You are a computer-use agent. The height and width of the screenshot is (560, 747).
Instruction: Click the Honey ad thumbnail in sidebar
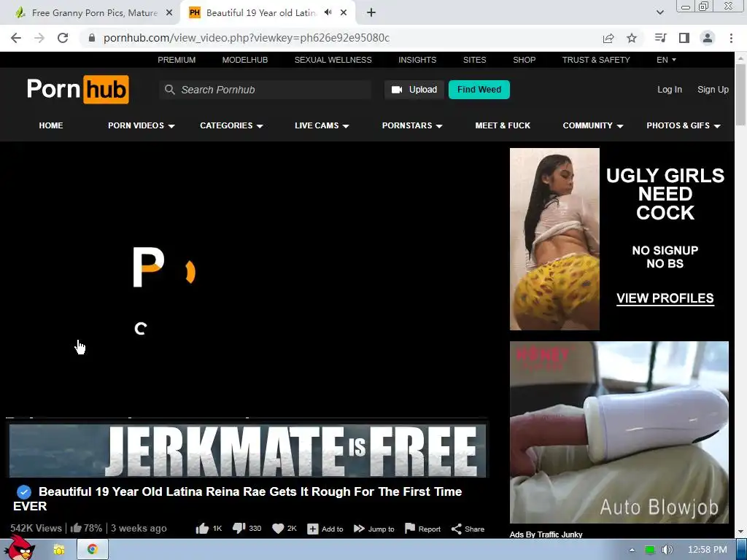619,432
